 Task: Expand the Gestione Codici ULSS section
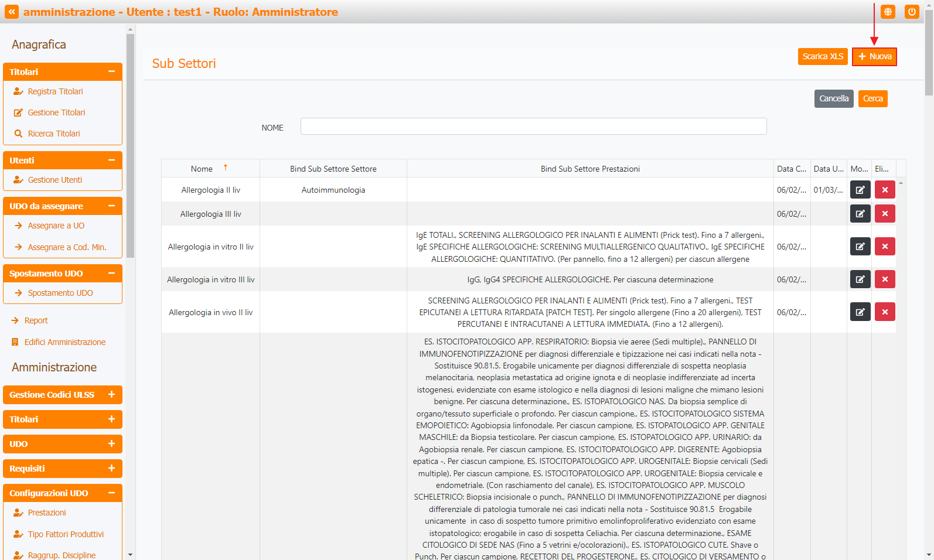(x=111, y=395)
